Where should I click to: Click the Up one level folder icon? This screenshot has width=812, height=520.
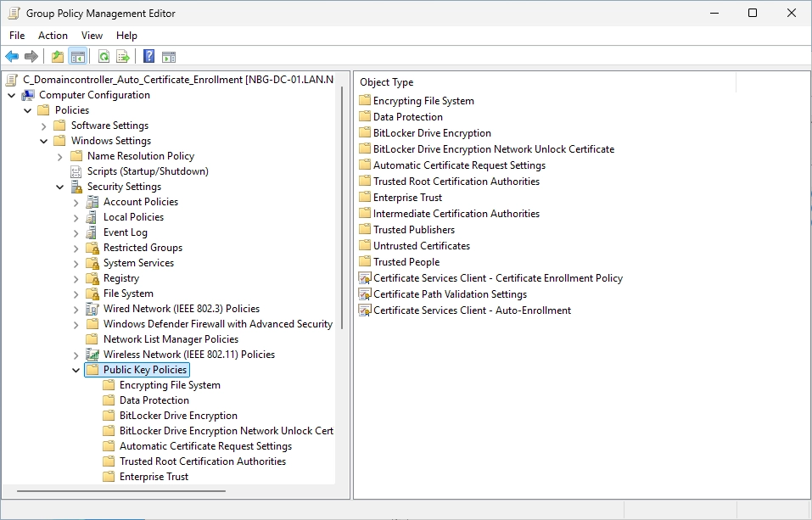(58, 57)
